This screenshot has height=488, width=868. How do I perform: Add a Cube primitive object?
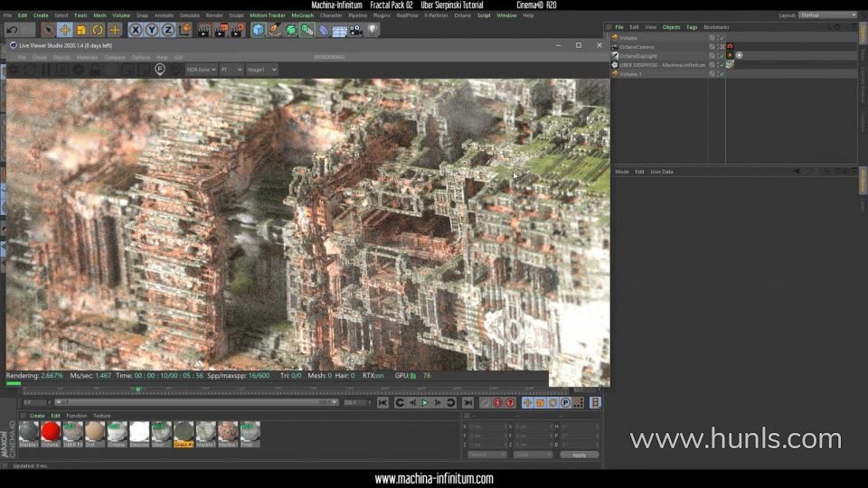(259, 30)
